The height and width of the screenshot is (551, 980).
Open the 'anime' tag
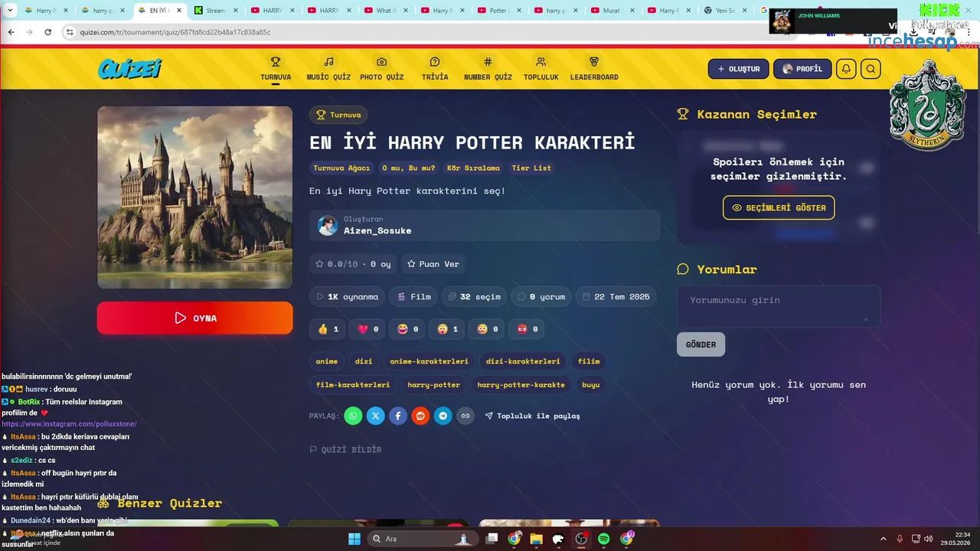point(327,361)
